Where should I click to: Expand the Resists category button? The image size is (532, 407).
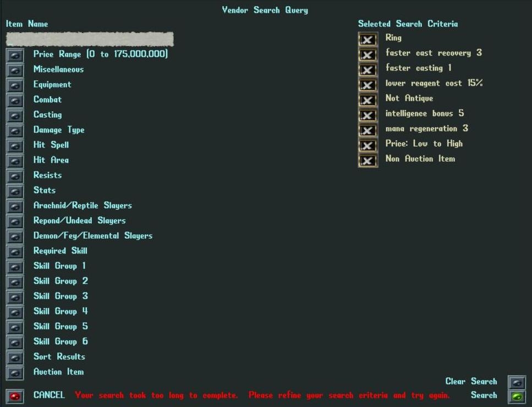coord(15,177)
